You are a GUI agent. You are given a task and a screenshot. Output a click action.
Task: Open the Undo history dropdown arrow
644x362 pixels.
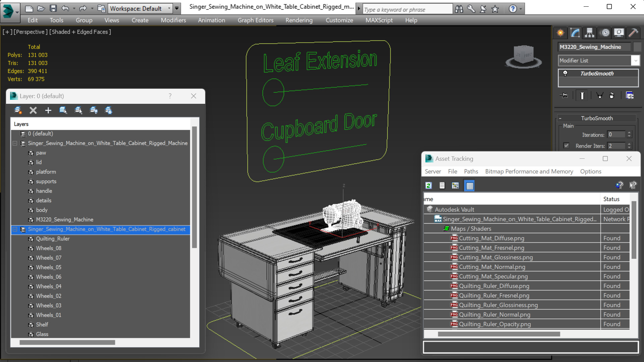click(74, 8)
